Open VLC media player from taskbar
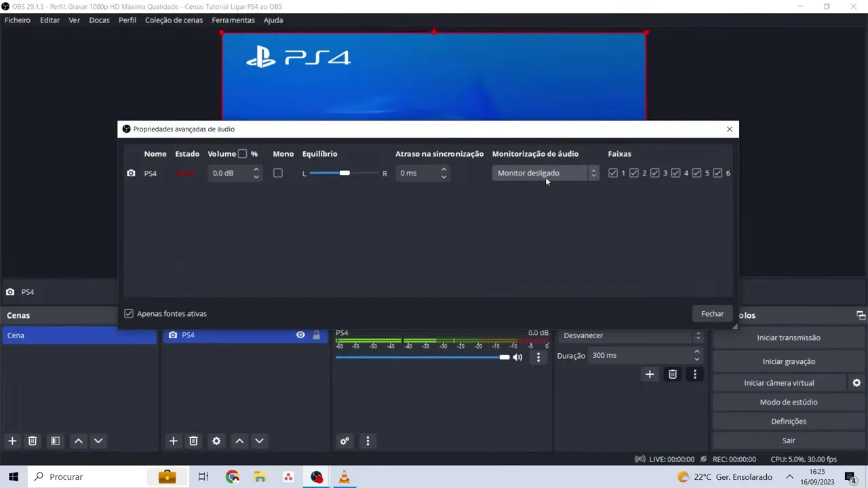Image resolution: width=868 pixels, height=488 pixels. tap(344, 476)
